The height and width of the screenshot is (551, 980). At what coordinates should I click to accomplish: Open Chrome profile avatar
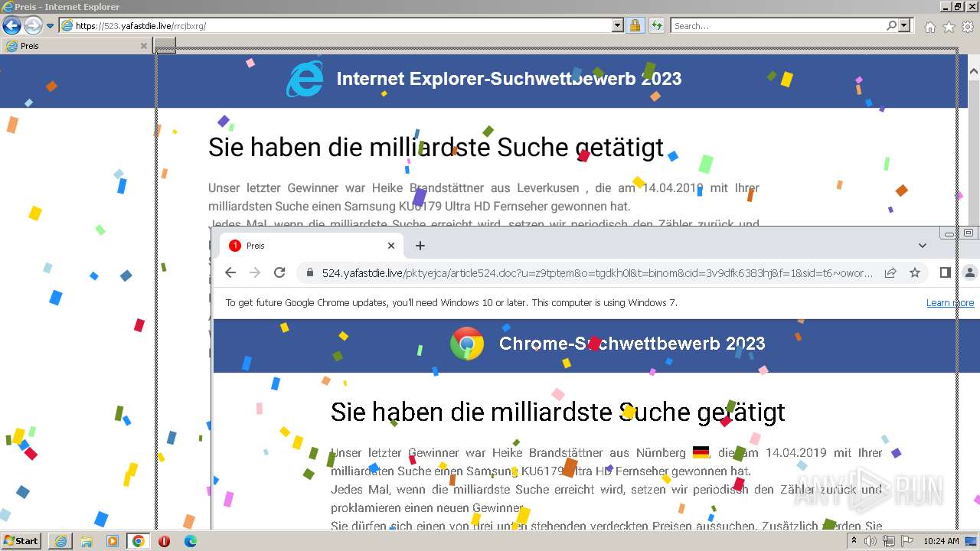(970, 272)
